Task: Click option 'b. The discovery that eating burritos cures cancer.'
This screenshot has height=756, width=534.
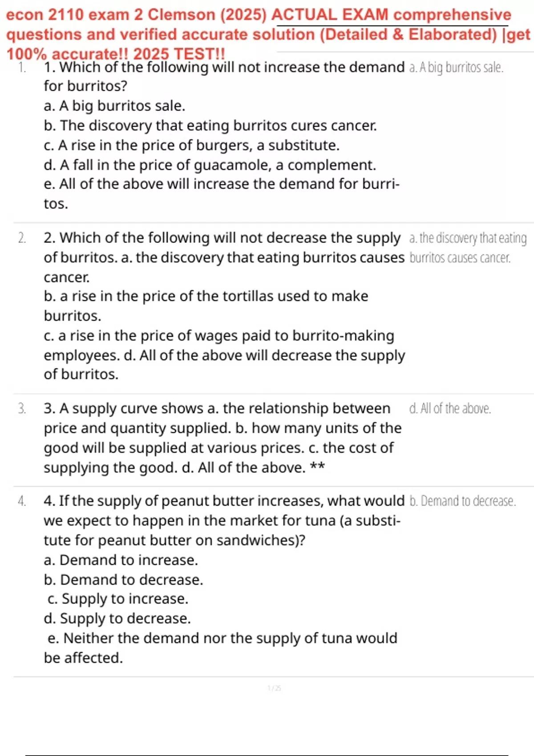Action: pos(210,125)
